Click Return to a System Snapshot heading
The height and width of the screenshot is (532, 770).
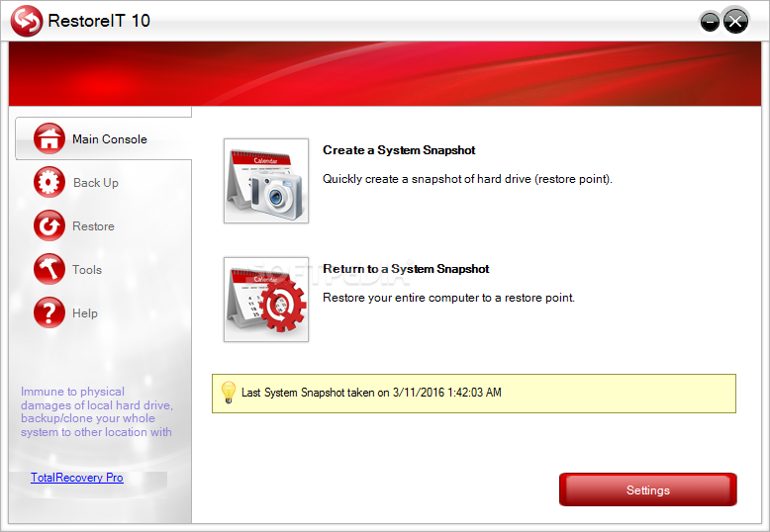click(406, 269)
